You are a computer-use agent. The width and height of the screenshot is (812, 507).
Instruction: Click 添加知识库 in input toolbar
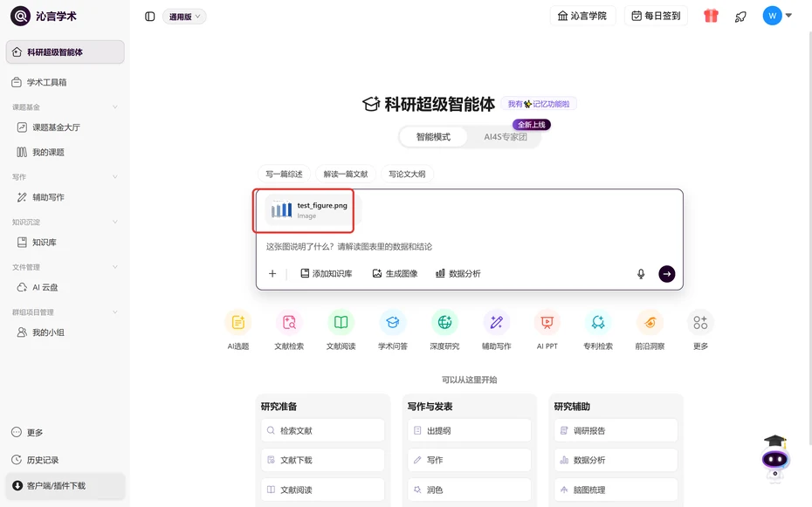pos(327,274)
